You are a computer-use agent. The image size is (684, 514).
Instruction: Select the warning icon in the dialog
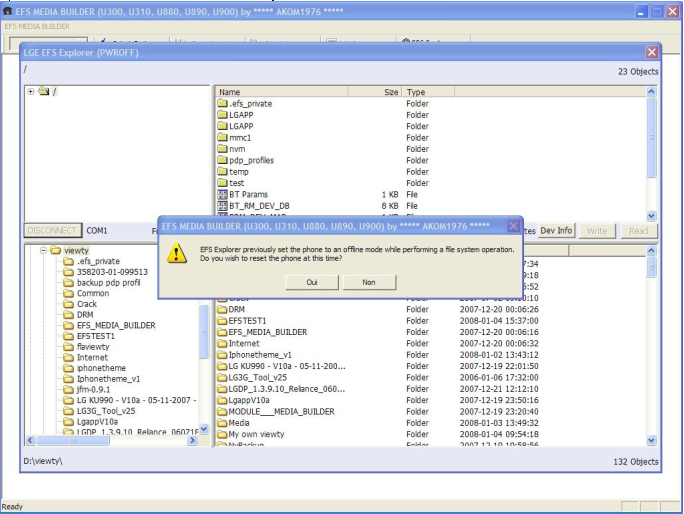(x=177, y=253)
